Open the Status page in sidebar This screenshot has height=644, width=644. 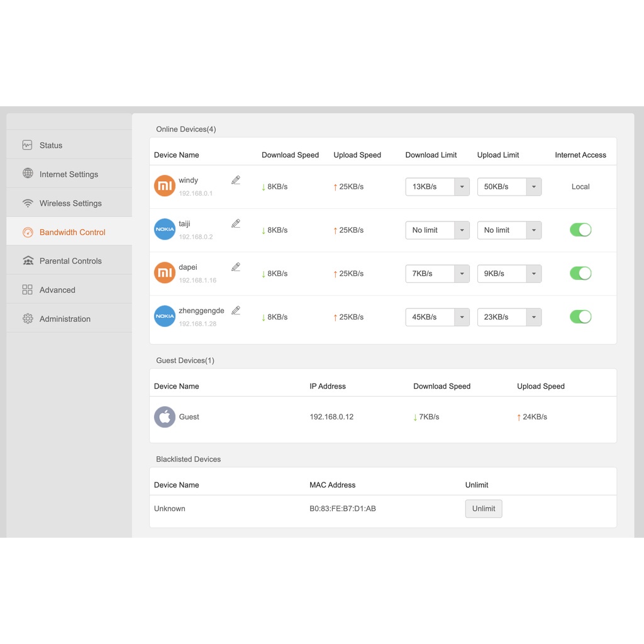[x=51, y=145]
